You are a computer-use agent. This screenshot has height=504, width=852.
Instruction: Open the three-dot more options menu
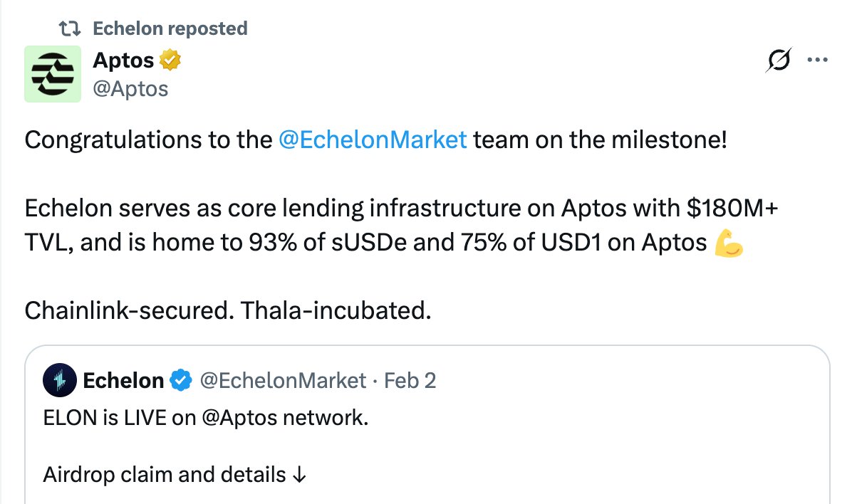pyautogui.click(x=816, y=61)
